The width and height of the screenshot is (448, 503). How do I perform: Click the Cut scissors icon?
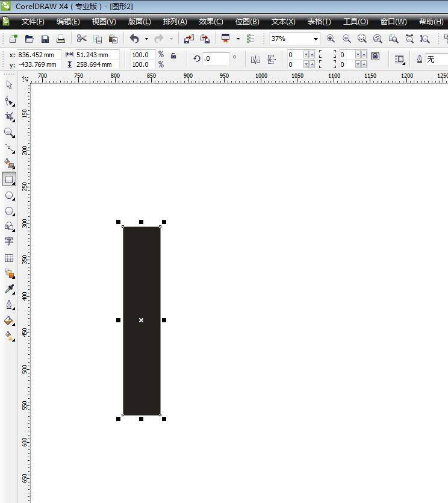click(81, 39)
